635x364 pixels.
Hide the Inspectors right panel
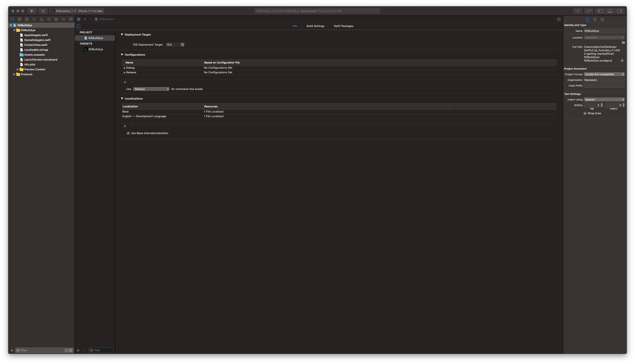point(619,11)
